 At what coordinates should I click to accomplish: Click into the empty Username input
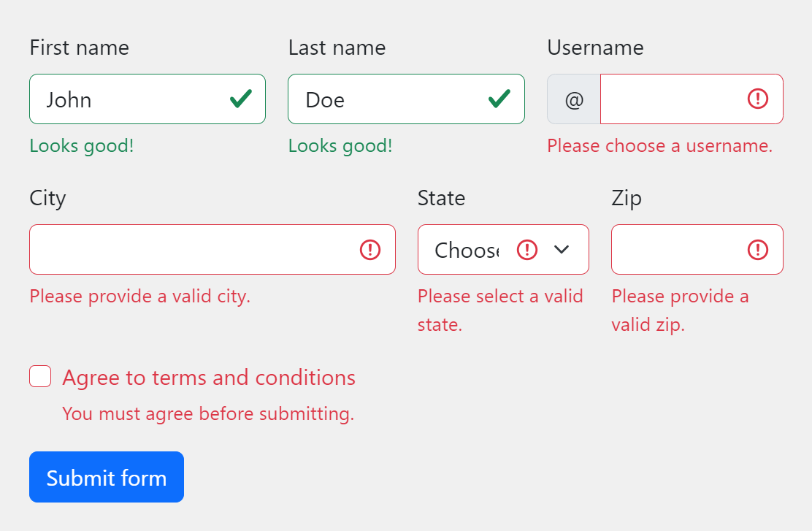coord(692,99)
